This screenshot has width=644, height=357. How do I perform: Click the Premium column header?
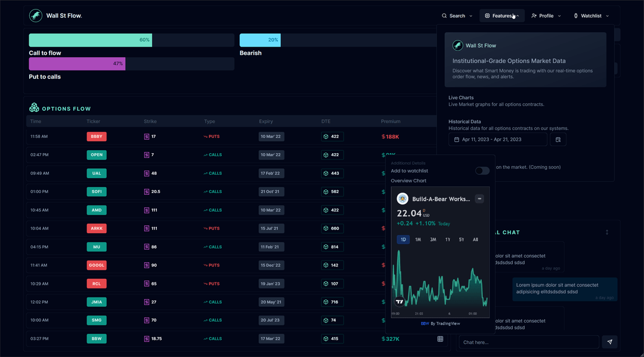pyautogui.click(x=391, y=122)
